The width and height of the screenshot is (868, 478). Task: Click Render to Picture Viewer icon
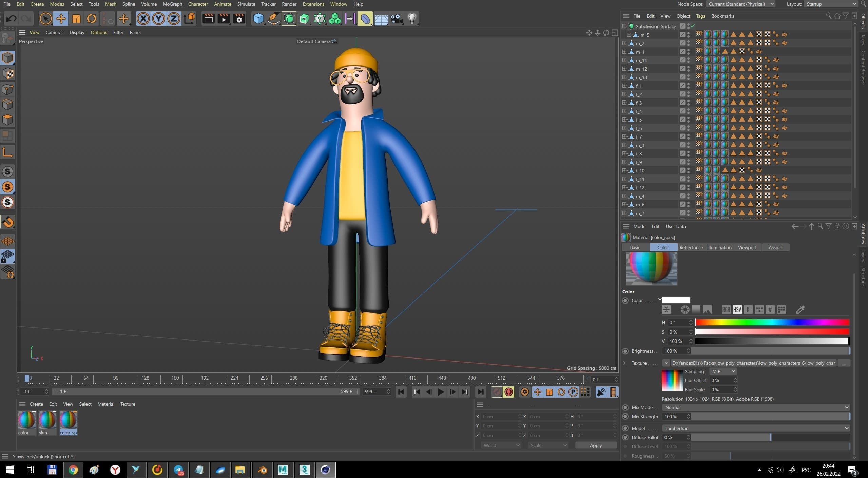[x=224, y=19]
